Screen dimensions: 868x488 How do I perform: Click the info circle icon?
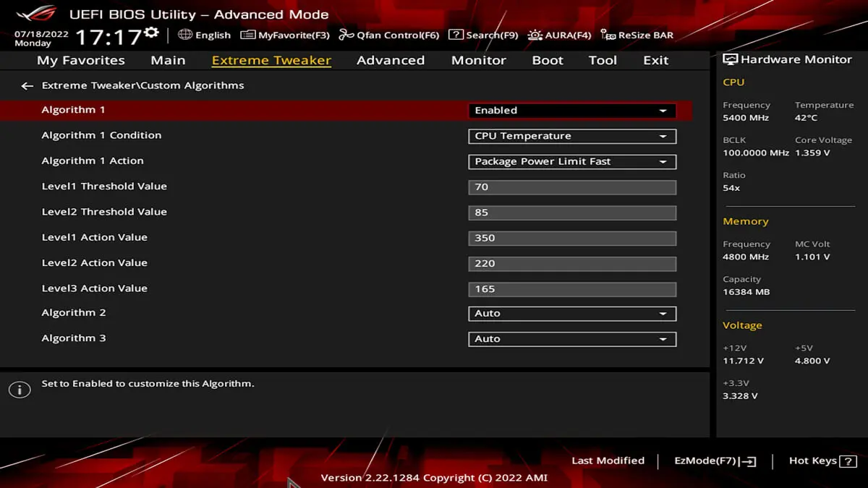click(x=20, y=390)
